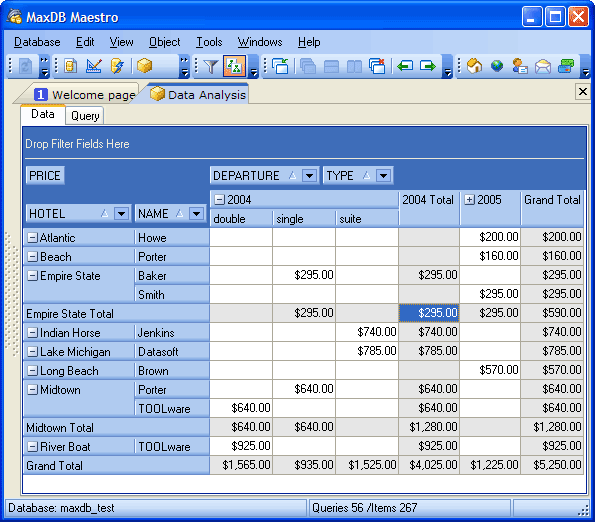The width and height of the screenshot is (595, 522).
Task: Open the View menu
Action: 121,42
